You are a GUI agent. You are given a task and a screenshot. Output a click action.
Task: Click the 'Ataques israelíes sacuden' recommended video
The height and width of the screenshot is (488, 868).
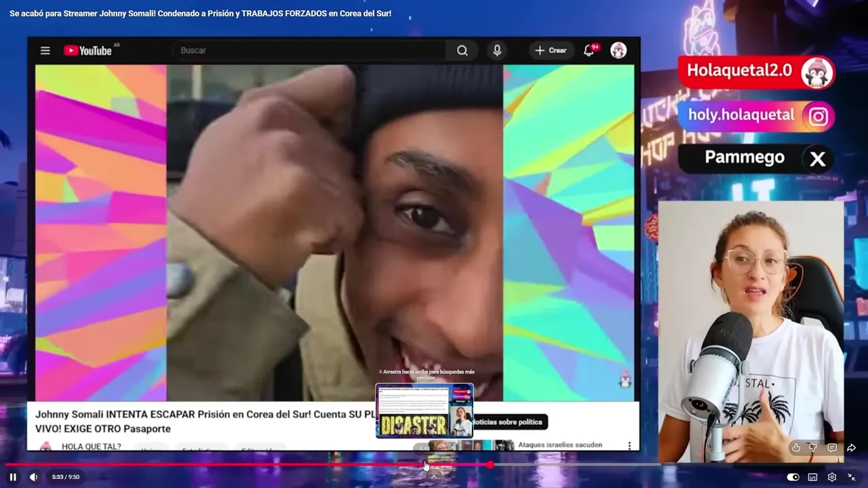[x=560, y=445]
